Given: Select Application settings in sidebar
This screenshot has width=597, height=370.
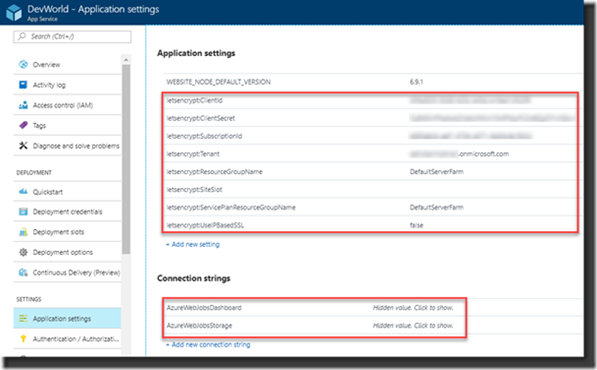Looking at the screenshot, I should pos(67,319).
